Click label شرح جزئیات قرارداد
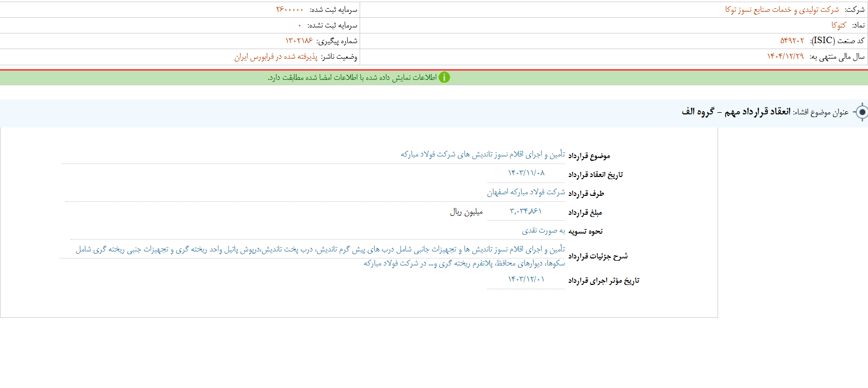868x388 pixels. coord(598,256)
